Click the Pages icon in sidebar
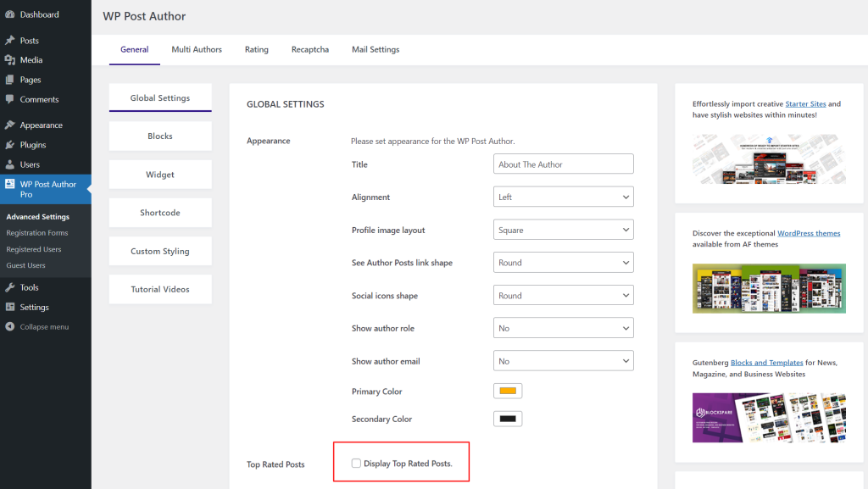The height and width of the screenshot is (489, 868). (x=10, y=80)
